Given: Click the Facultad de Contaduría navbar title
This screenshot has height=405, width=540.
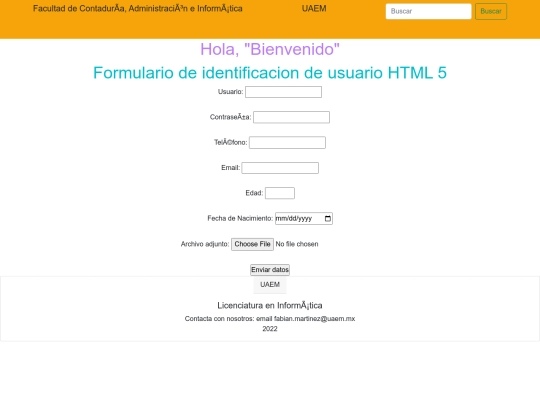Looking at the screenshot, I should click(138, 9).
